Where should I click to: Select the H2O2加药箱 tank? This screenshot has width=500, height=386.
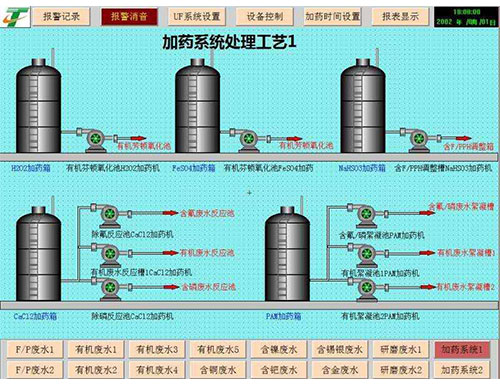pos(39,106)
